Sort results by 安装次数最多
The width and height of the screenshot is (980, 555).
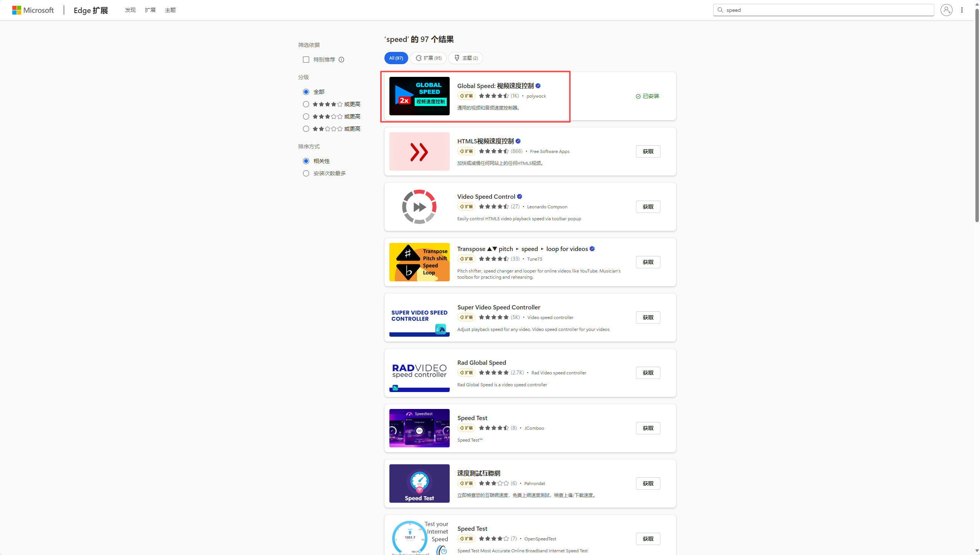(x=306, y=173)
